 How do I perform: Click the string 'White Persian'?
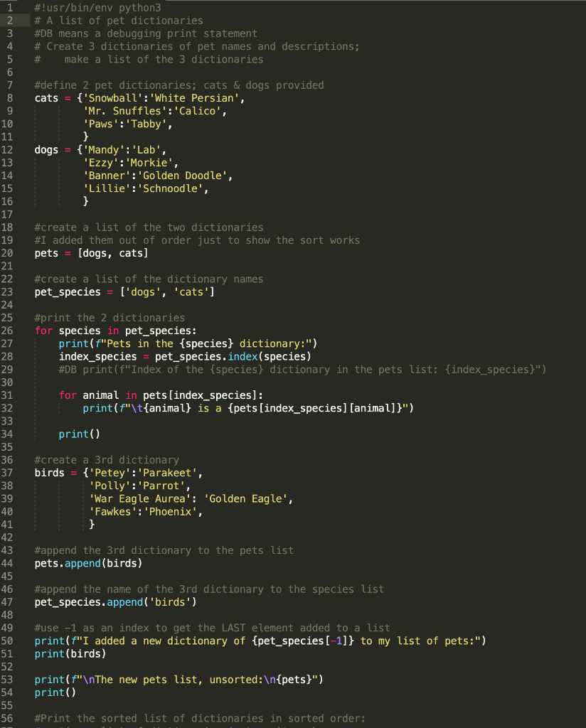click(194, 98)
